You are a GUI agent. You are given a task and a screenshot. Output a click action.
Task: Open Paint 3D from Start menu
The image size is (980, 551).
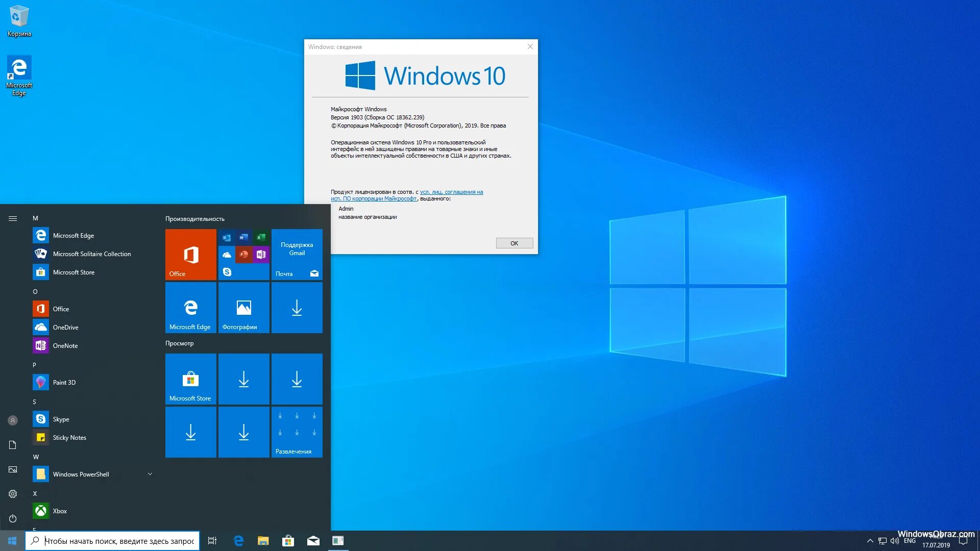tap(64, 382)
